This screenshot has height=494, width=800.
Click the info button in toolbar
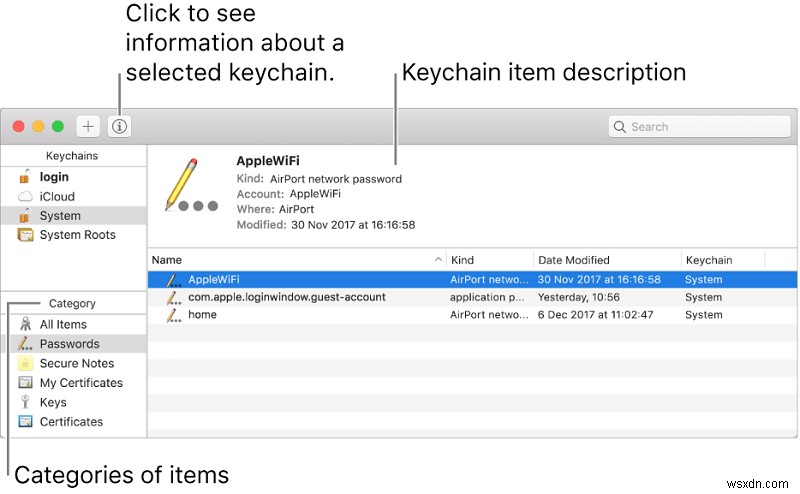(120, 127)
